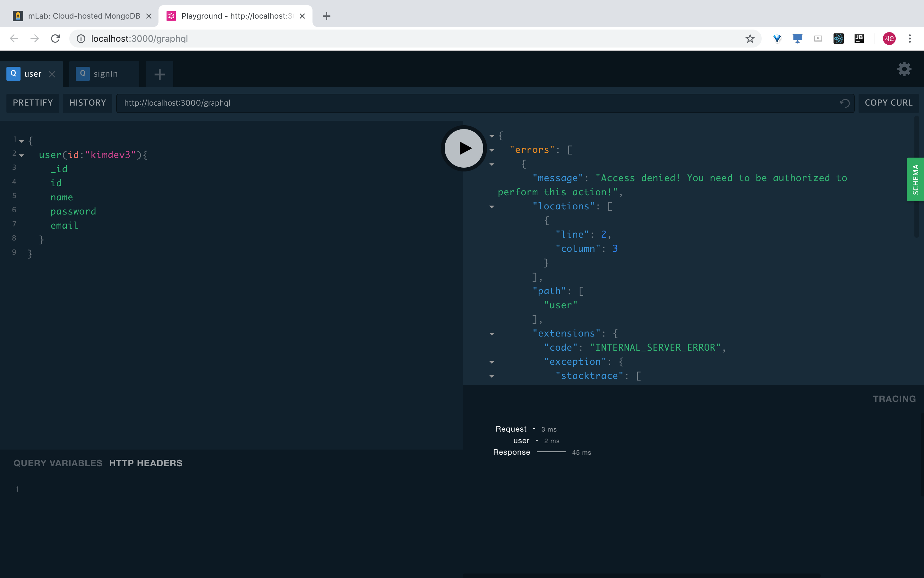This screenshot has height=578, width=924.
Task: Click the Response 45 ms tracing entry
Action: click(x=542, y=452)
